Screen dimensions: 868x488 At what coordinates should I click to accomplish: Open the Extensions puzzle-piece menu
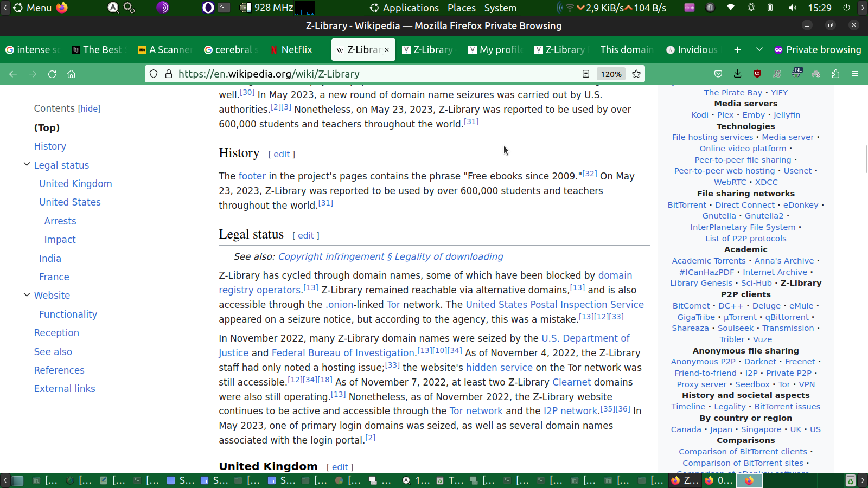(x=835, y=74)
